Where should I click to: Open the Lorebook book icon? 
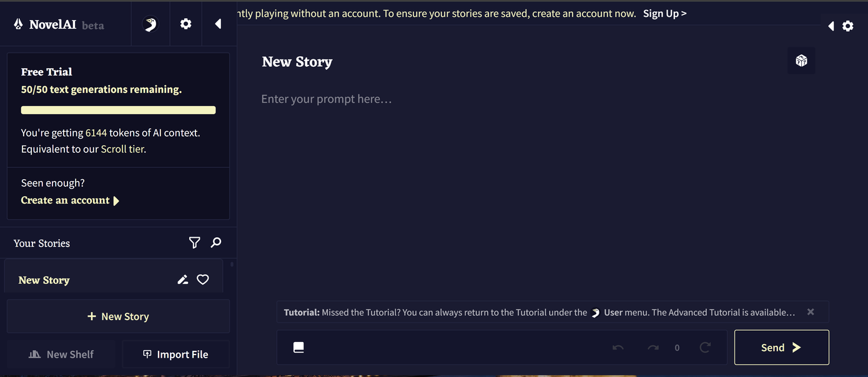[298, 348]
